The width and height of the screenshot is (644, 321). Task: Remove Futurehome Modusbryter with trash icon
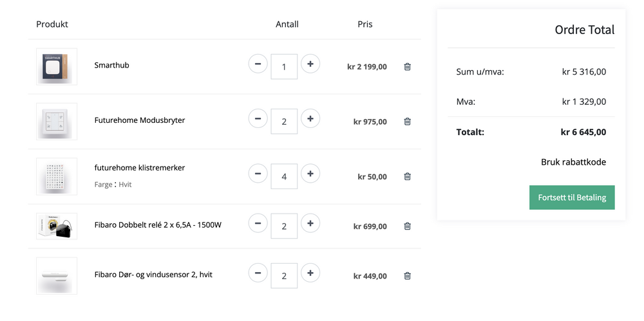point(407,121)
